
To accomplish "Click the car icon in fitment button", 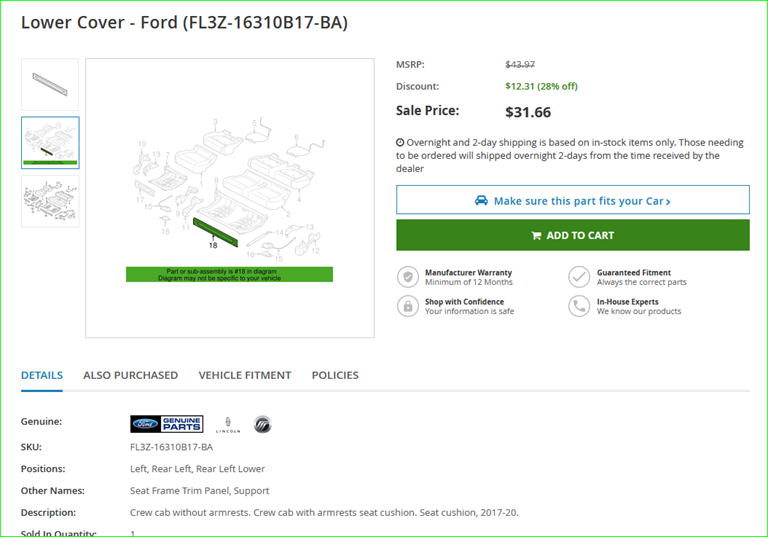I will [482, 201].
